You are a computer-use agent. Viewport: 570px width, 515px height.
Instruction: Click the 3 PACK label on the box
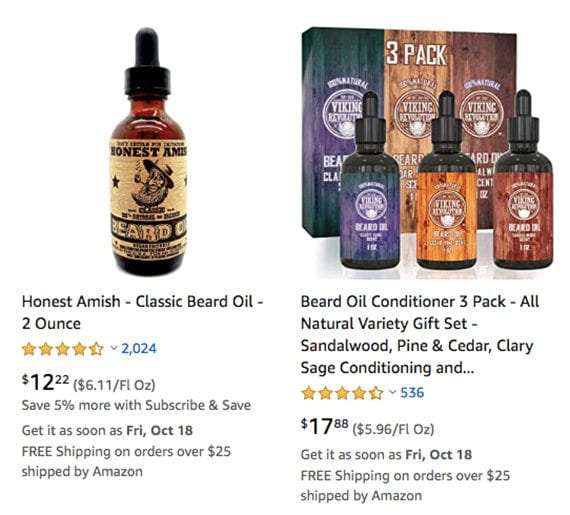tap(416, 55)
